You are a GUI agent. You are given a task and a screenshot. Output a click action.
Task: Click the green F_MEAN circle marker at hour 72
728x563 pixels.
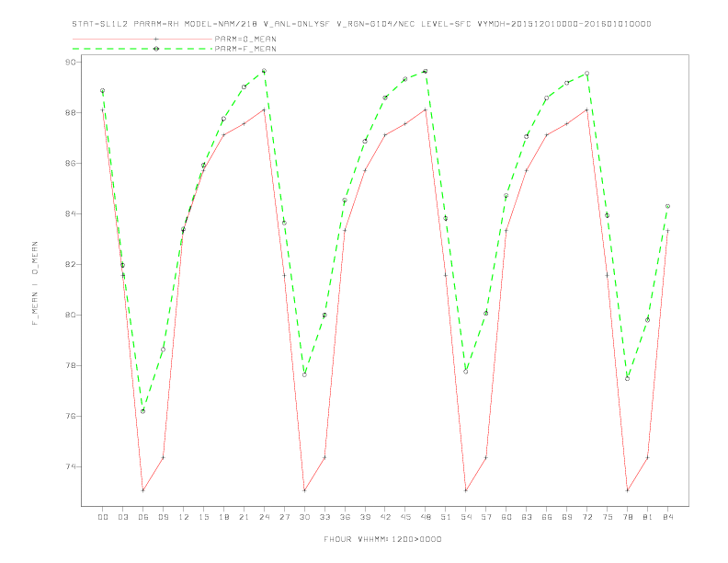point(586,74)
